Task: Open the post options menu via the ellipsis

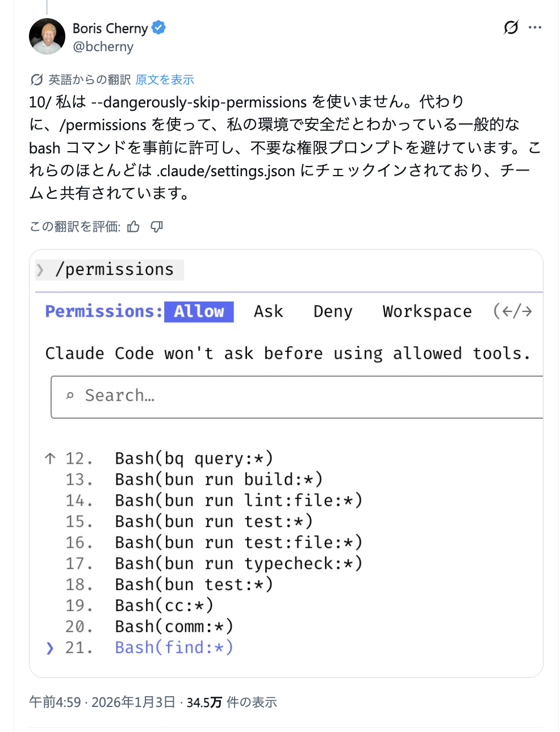Action: click(536, 27)
